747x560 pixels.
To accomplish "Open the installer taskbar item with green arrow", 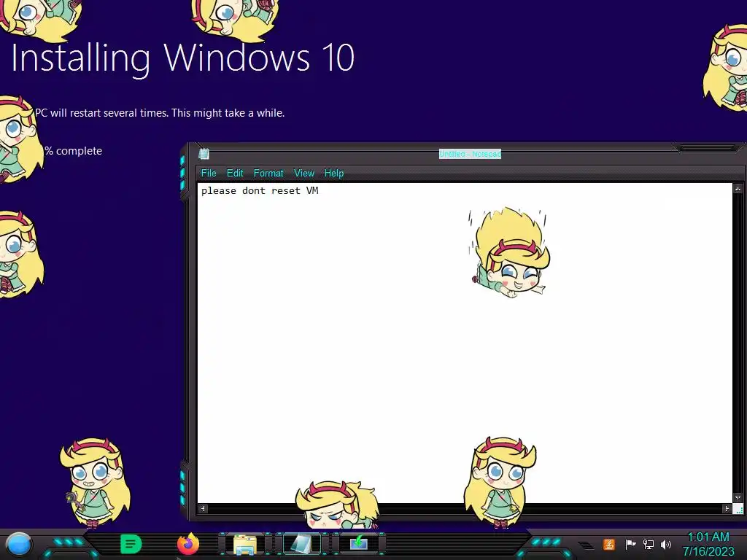I will [359, 544].
